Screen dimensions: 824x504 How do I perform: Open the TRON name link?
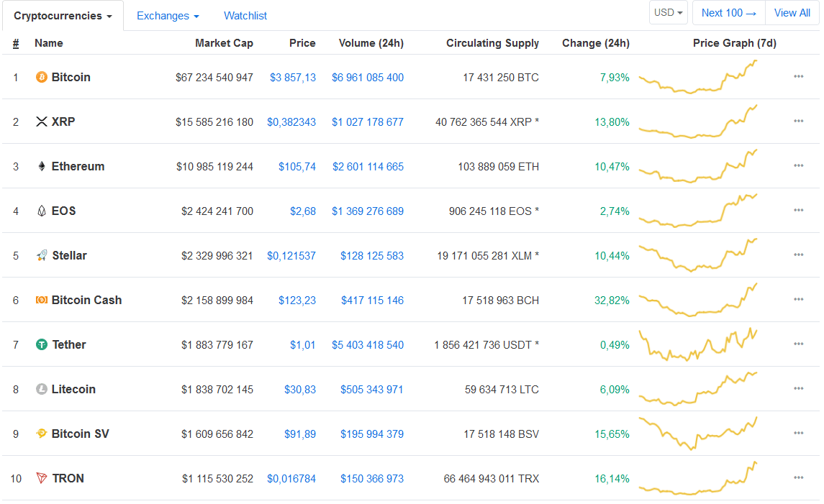(x=68, y=479)
